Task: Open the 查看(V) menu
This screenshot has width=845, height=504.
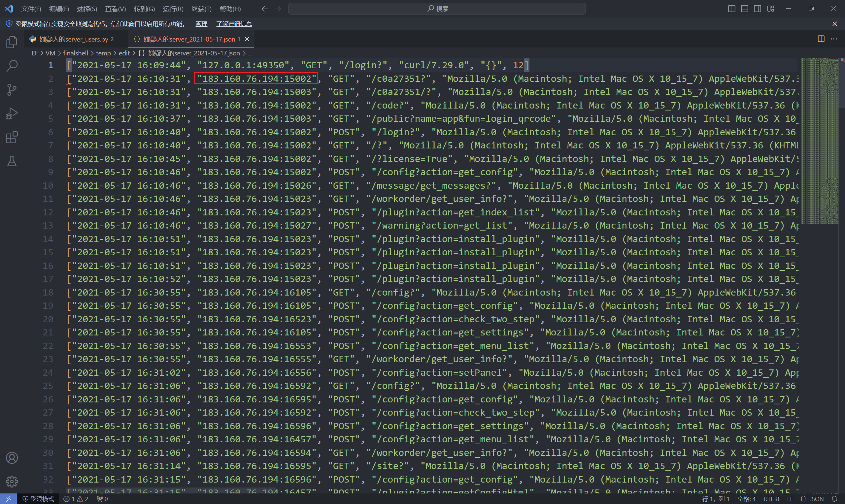Action: pyautogui.click(x=115, y=9)
